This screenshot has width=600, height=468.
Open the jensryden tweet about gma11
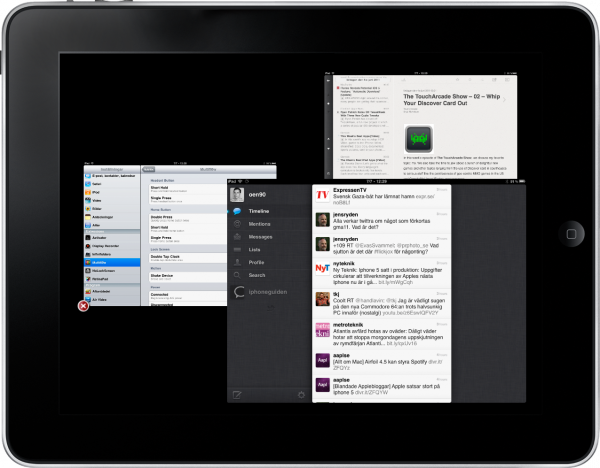pos(382,221)
